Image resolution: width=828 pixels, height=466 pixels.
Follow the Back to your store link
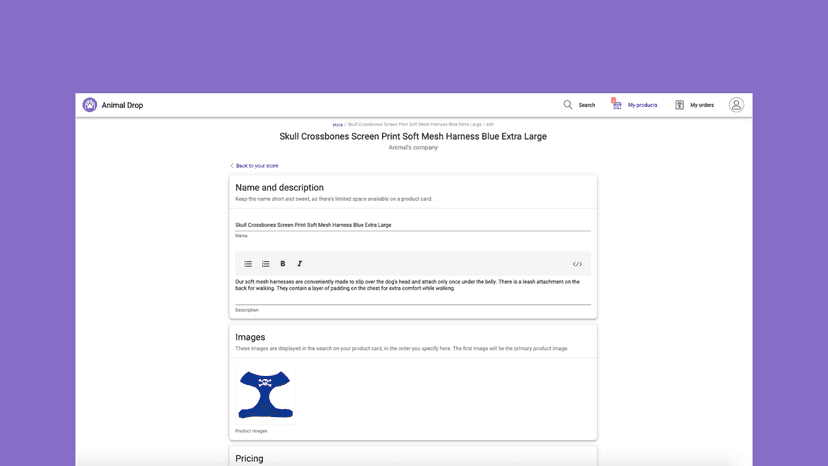(x=257, y=165)
